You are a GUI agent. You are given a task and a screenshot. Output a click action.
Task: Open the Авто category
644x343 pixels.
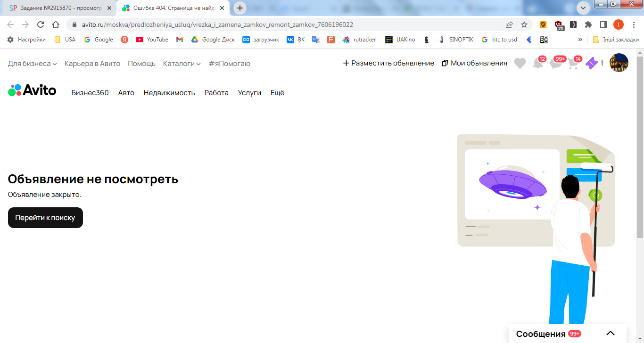point(126,93)
